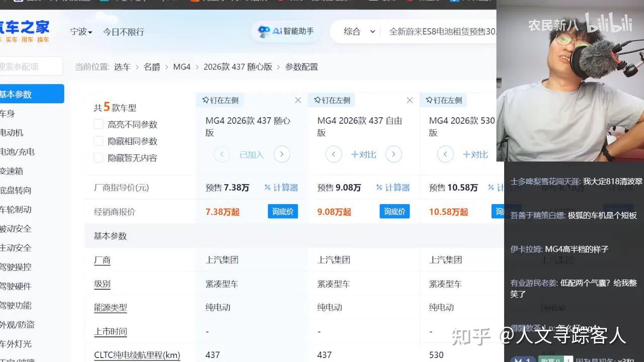Open the AI智能助手 assistant
The image size is (644, 362).
click(x=285, y=31)
